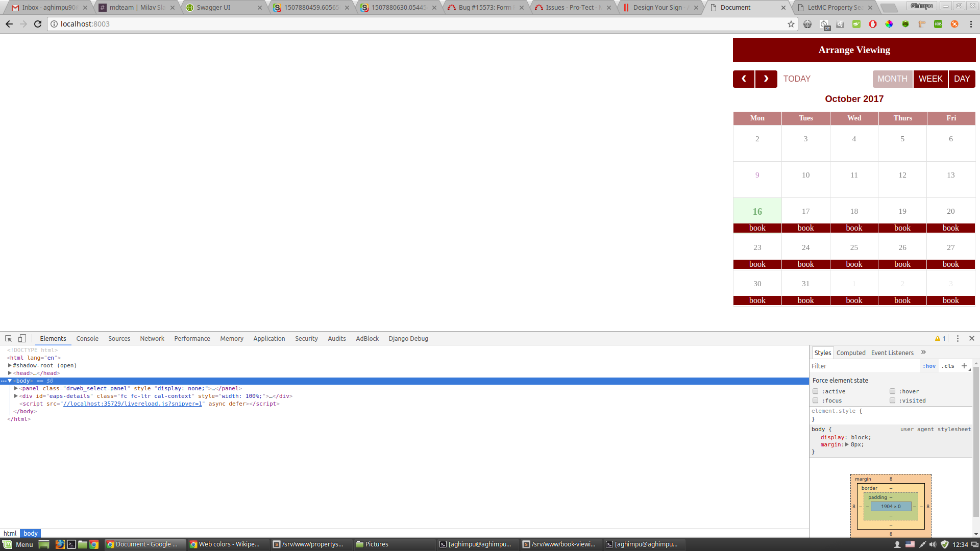Open terminal launcher in the taskbar

71,544
